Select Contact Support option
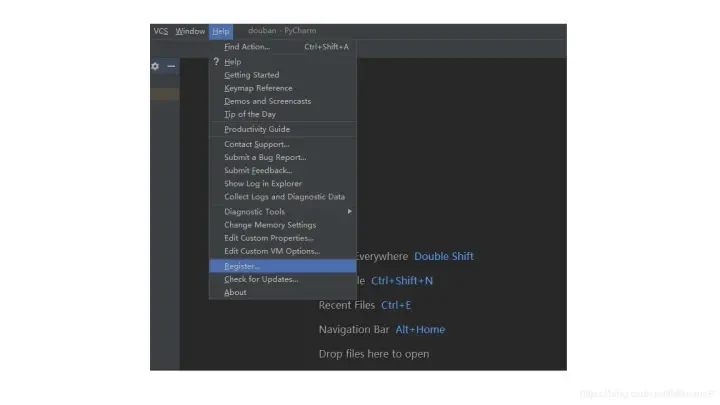The height and width of the screenshot is (405, 720). tap(257, 144)
